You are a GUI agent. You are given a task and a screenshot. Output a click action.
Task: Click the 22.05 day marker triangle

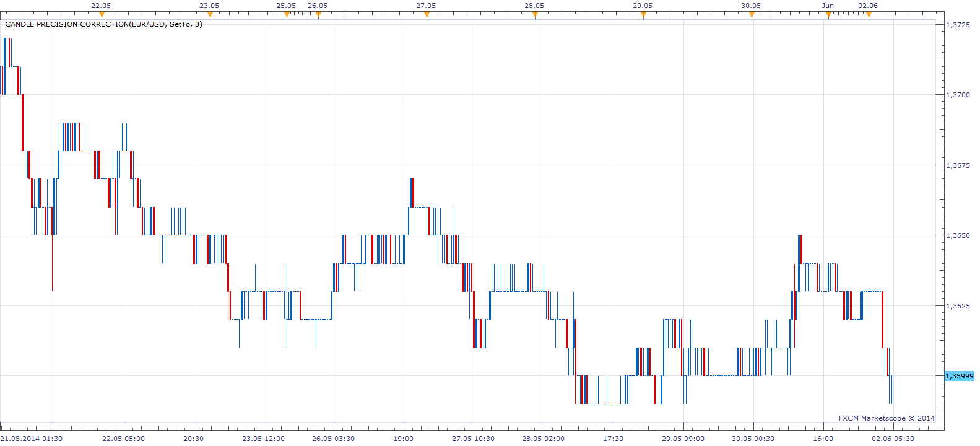[102, 15]
